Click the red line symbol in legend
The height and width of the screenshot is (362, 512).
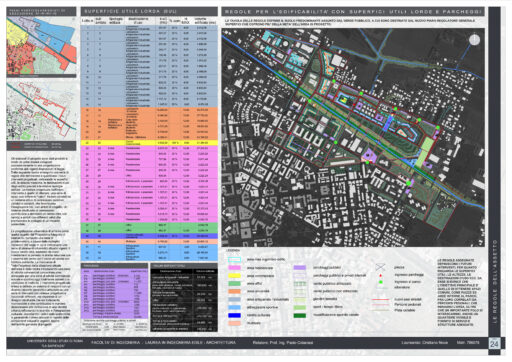pos(380,300)
